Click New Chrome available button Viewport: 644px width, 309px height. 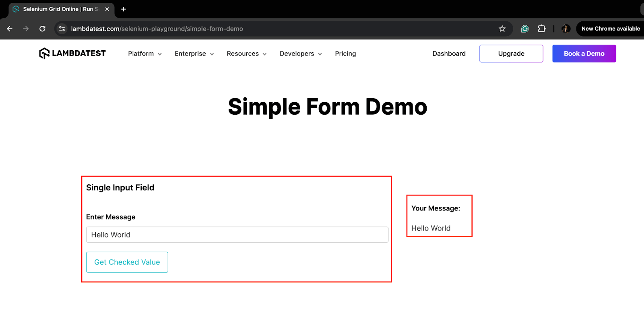[x=610, y=29]
